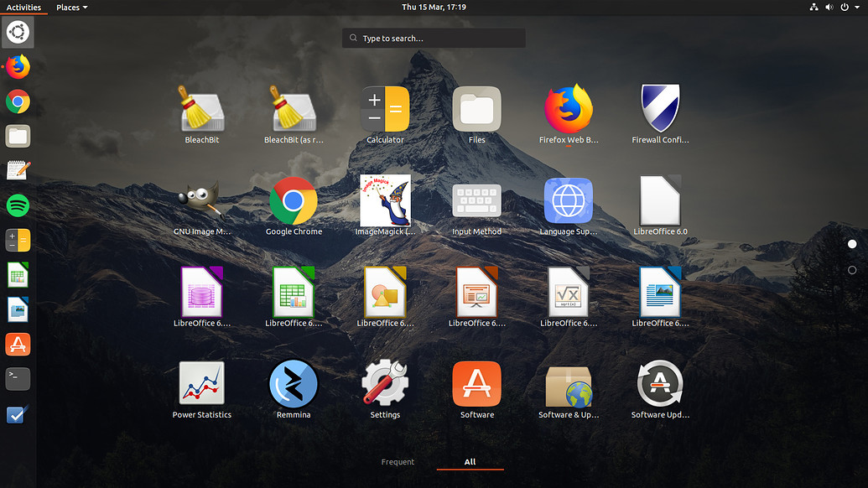Open Language Support
The width and height of the screenshot is (868, 488).
pyautogui.click(x=569, y=201)
